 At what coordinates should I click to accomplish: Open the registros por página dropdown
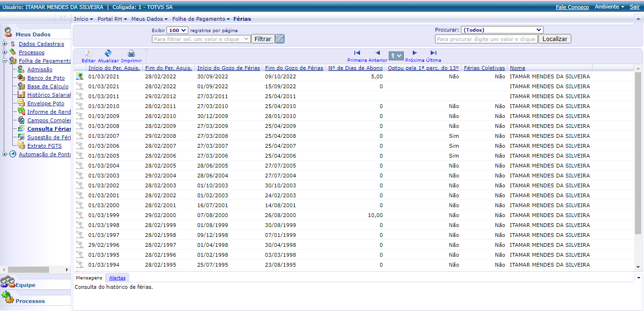pos(177,30)
